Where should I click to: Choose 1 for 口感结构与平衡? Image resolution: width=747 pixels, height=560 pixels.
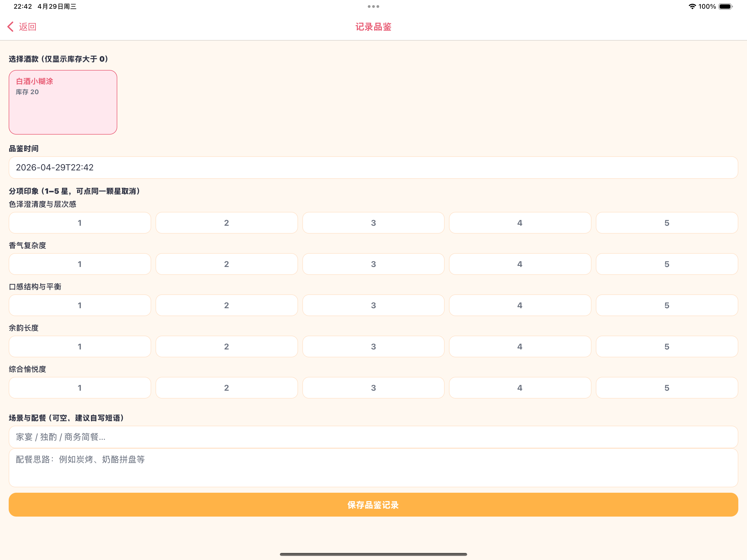pos(80,305)
